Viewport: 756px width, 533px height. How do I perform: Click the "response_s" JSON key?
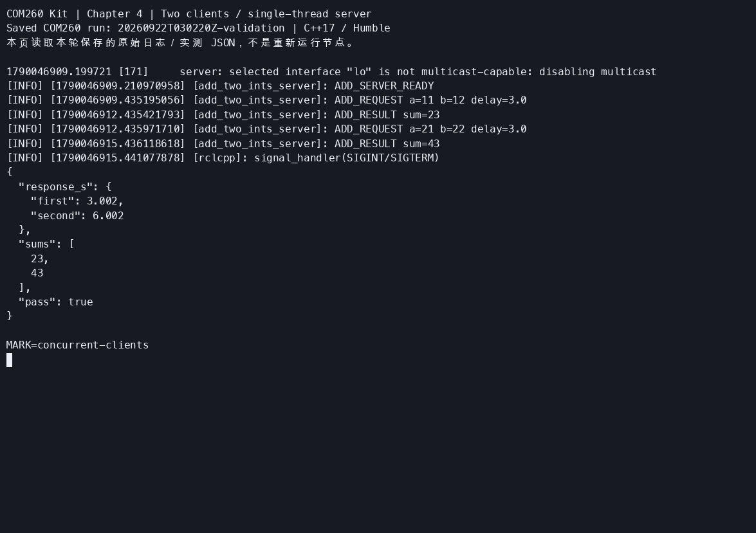[x=55, y=187]
